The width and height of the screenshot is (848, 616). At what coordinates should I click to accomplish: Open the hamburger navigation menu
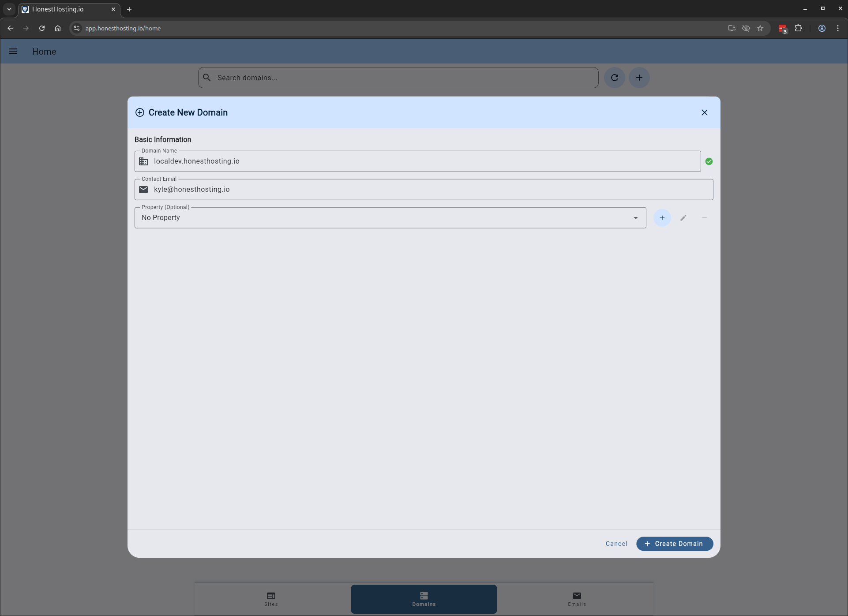(13, 52)
